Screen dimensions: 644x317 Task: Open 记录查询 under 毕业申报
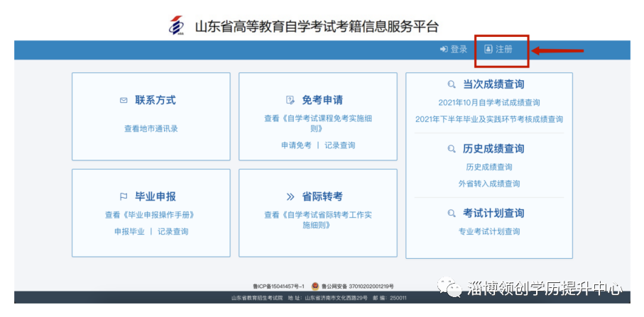(173, 231)
